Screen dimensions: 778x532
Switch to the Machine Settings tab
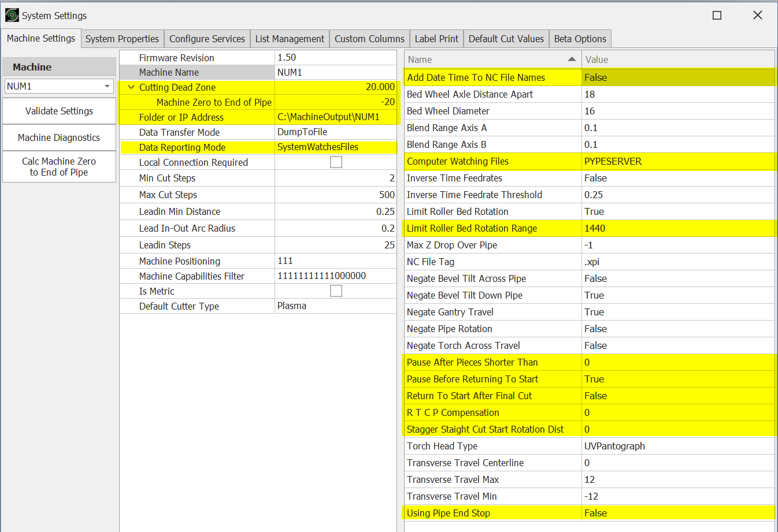(x=41, y=38)
